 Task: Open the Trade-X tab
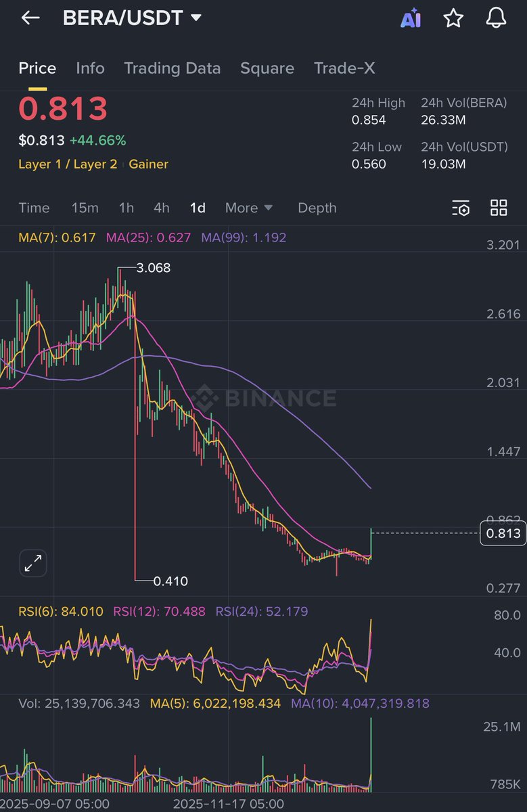[x=344, y=68]
